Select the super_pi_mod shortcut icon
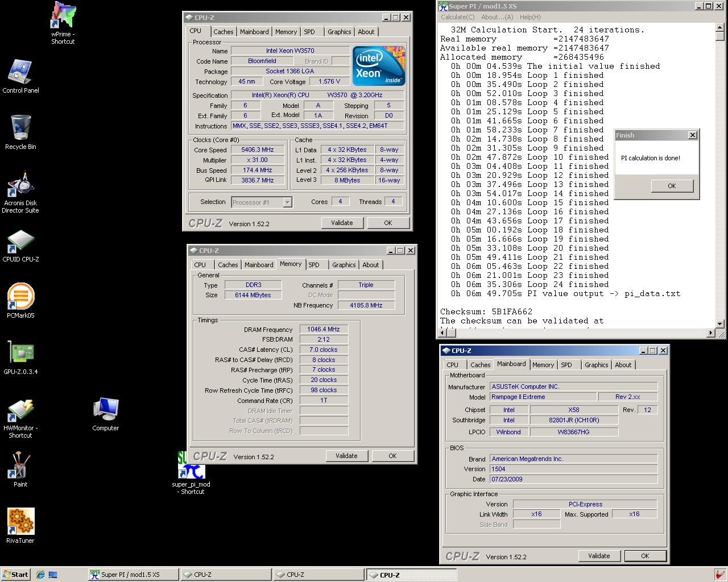728x582 pixels. coord(191,473)
